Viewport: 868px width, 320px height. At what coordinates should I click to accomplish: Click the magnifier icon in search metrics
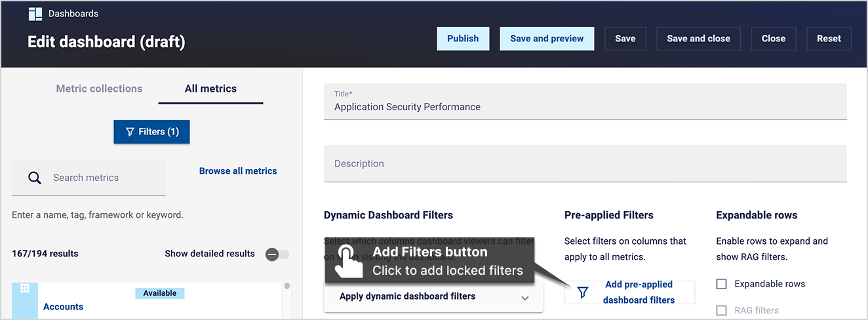click(35, 178)
